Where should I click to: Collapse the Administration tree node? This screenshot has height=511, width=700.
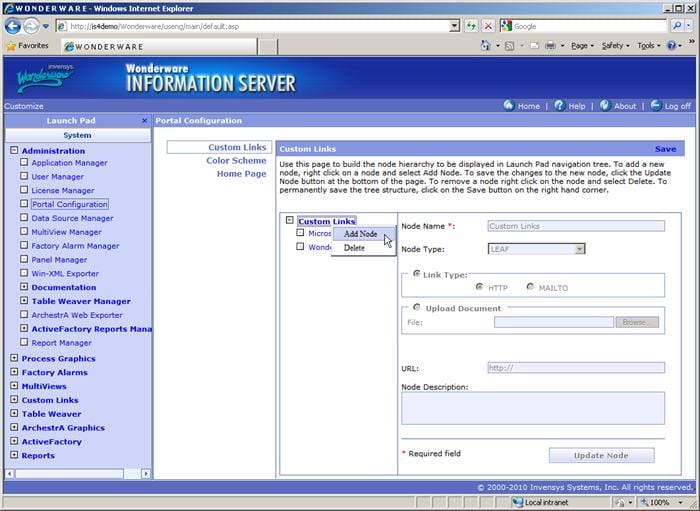(x=14, y=150)
